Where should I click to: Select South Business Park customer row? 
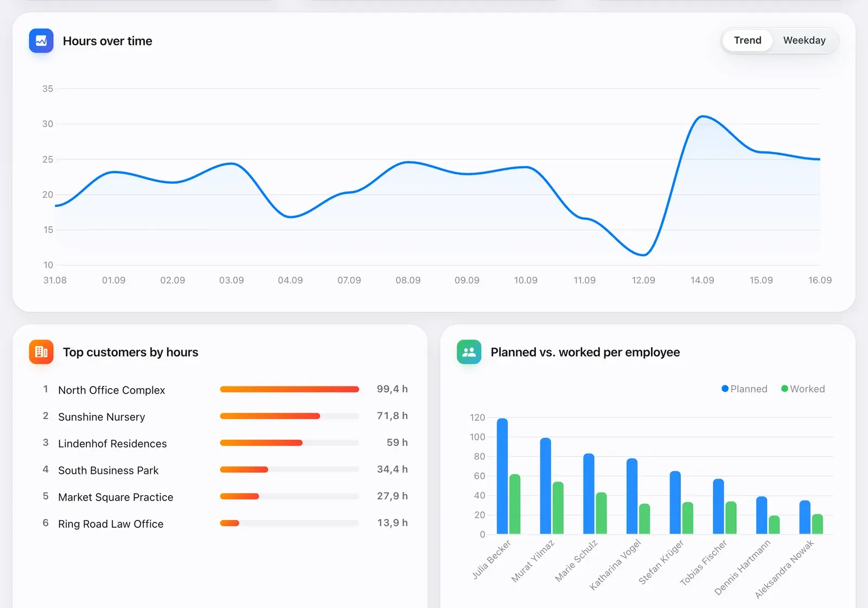pos(225,469)
